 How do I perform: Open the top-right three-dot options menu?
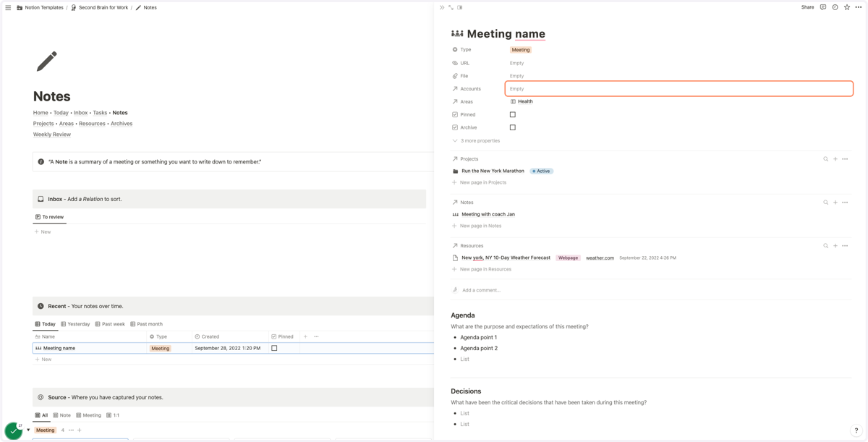[859, 7]
